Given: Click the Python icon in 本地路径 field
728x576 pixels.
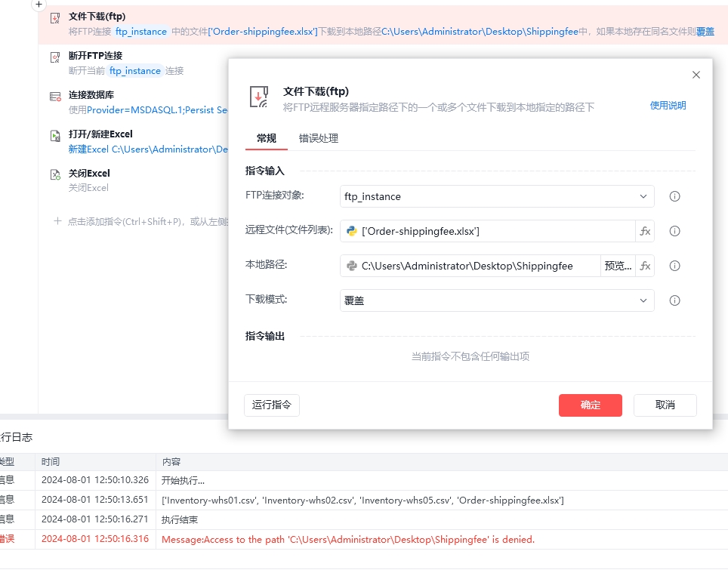Looking at the screenshot, I should click(x=351, y=266).
